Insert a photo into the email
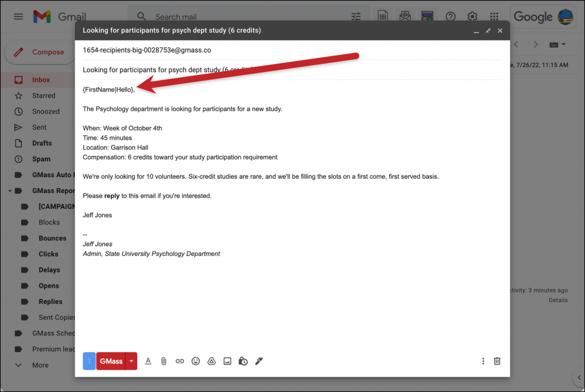The width and height of the screenshot is (585, 392). (227, 361)
